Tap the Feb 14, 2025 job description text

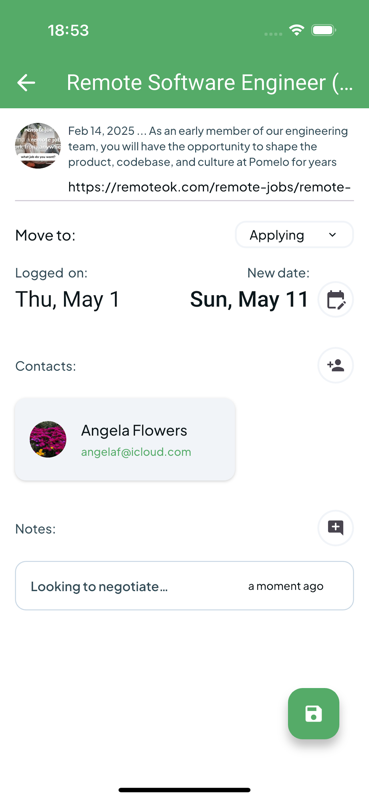[x=208, y=147]
